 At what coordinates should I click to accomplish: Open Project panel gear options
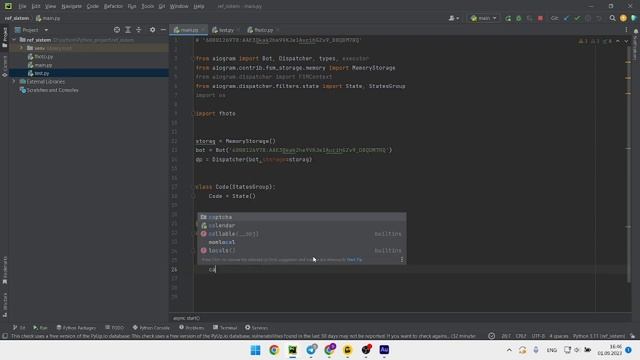(152, 30)
